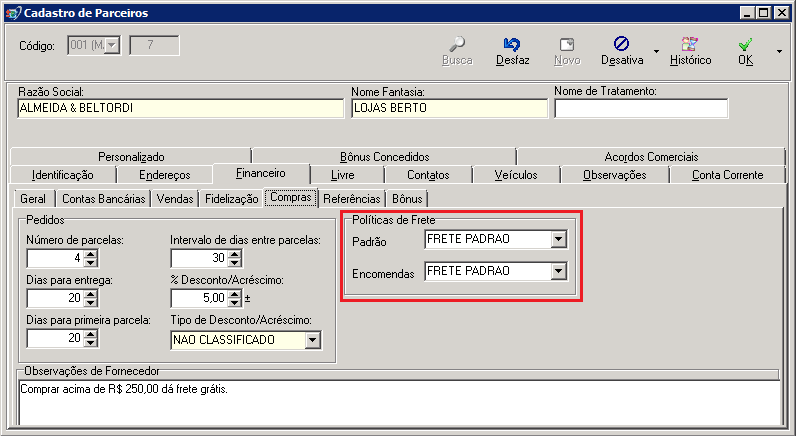Click the Novo record icon
Image resolution: width=796 pixels, height=436 pixels.
point(567,44)
